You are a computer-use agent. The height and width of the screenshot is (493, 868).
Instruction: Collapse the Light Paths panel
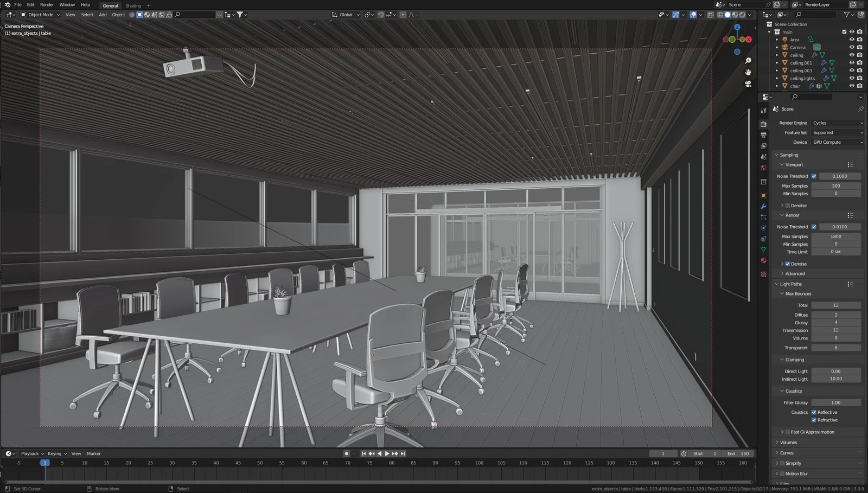tap(789, 284)
